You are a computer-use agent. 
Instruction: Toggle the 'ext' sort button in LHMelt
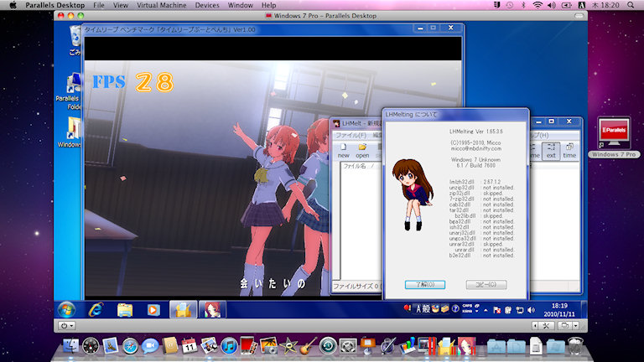point(551,151)
